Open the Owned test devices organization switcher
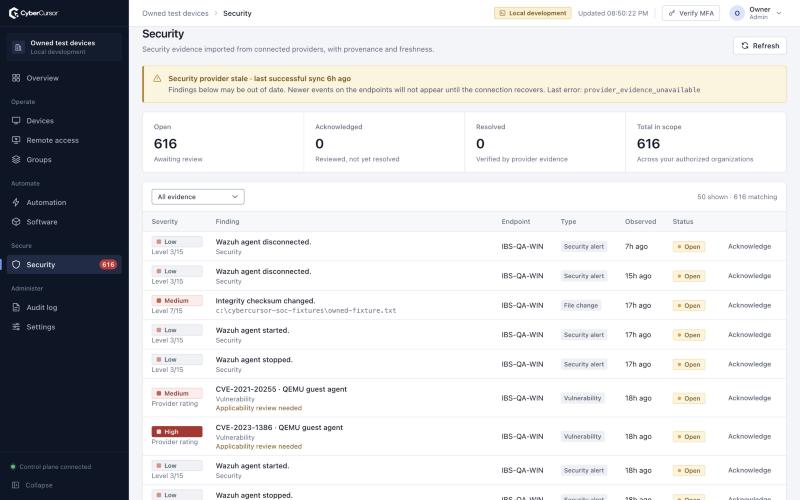The height and width of the screenshot is (500, 800). click(64, 47)
